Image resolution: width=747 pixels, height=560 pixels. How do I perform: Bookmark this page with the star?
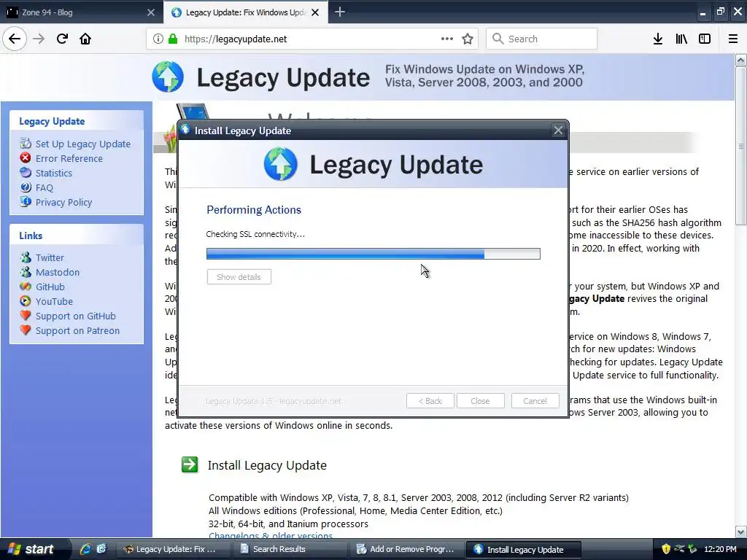click(468, 39)
